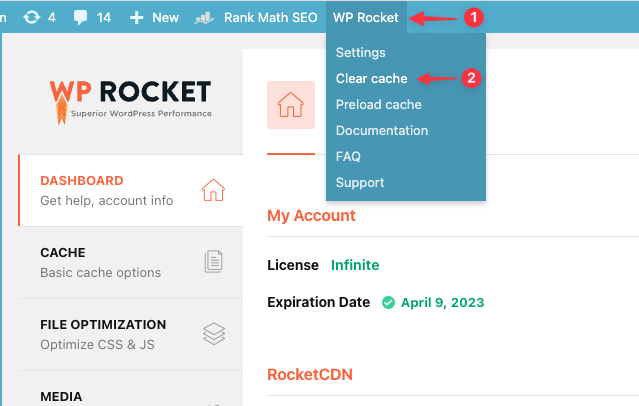Image resolution: width=639 pixels, height=406 pixels.
Task: Click the WP Rocket logo
Action: pos(130,102)
